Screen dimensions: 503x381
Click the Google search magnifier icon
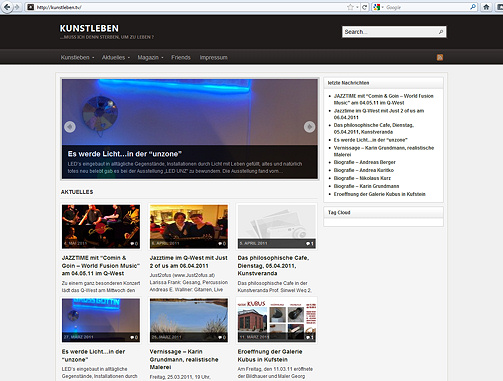(473, 7)
